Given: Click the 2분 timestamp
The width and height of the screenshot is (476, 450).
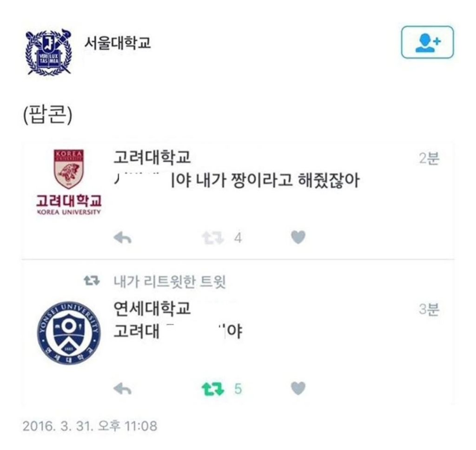Looking at the screenshot, I should tap(429, 158).
